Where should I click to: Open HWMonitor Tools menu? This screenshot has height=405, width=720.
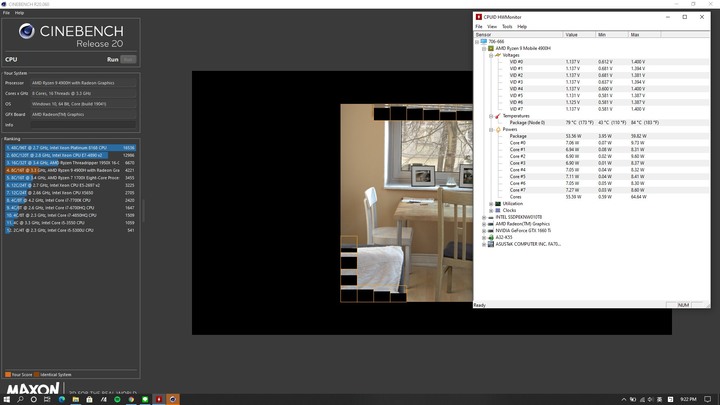pos(507,27)
